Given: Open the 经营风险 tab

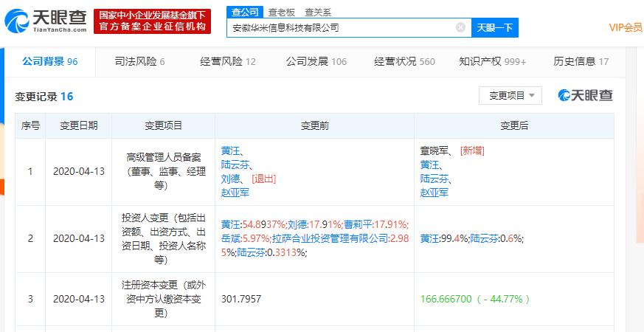Looking at the screenshot, I should click(x=227, y=61).
